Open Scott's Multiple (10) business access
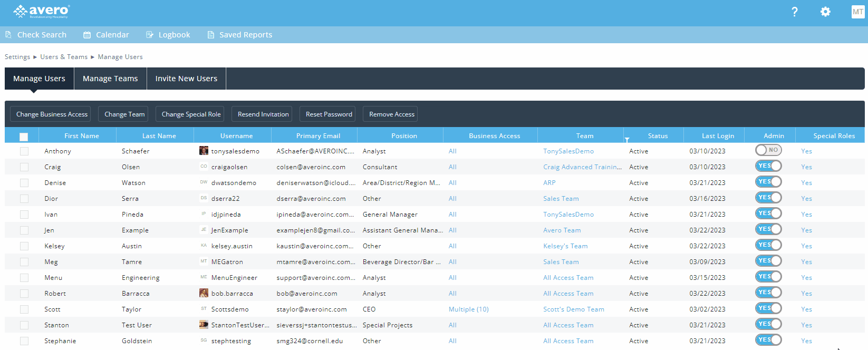The width and height of the screenshot is (868, 350). 468,309
